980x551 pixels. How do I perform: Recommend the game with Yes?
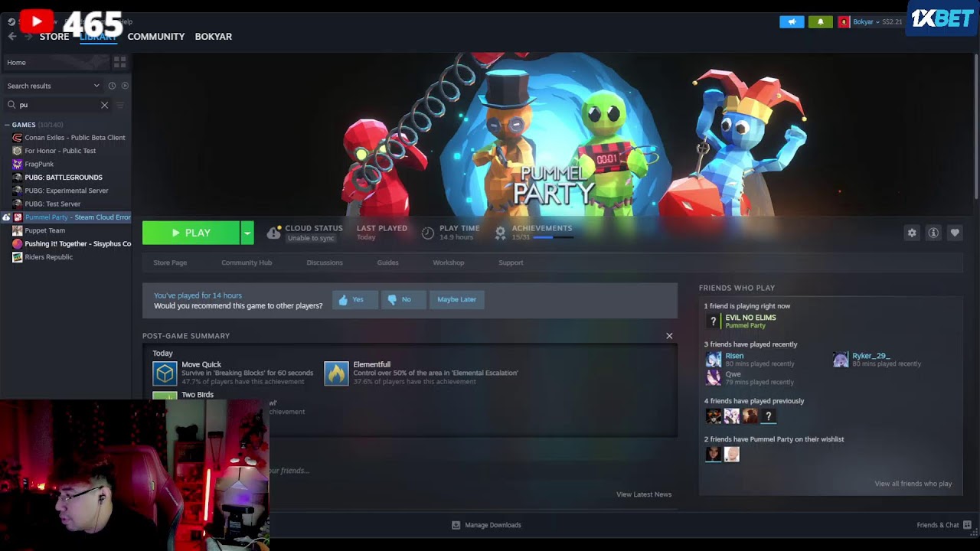pyautogui.click(x=355, y=299)
